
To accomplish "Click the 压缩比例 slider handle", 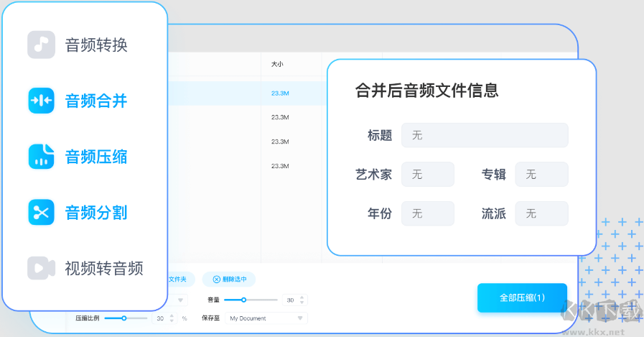I will coord(123,318).
